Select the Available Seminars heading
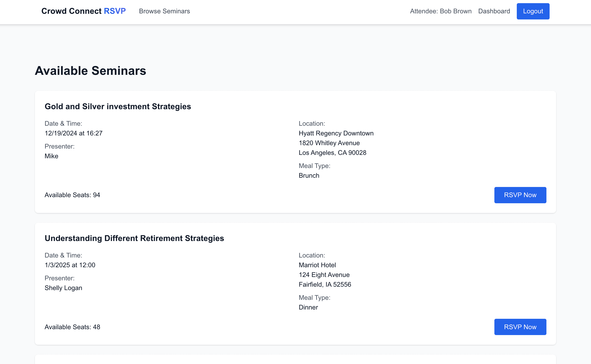The height and width of the screenshot is (364, 591). [x=90, y=71]
